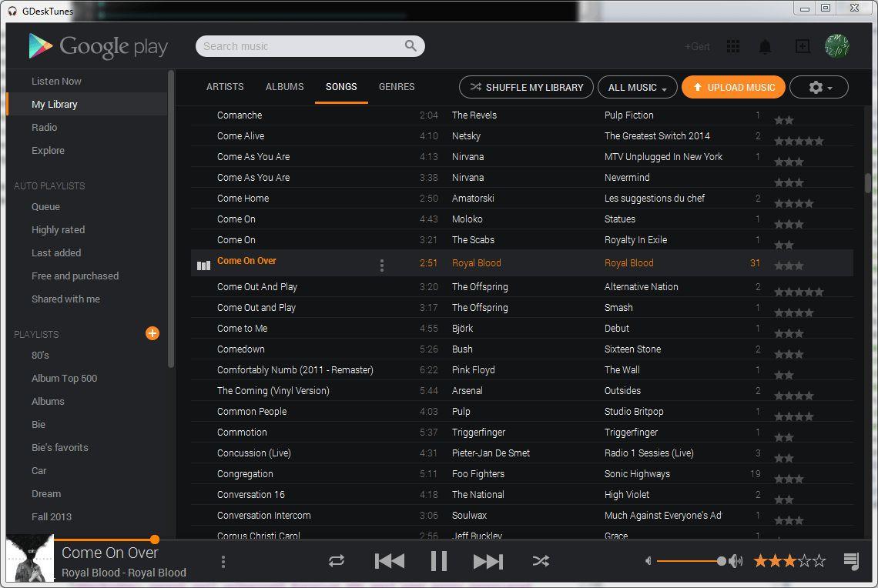Click the Google Play logo

pos(98,46)
